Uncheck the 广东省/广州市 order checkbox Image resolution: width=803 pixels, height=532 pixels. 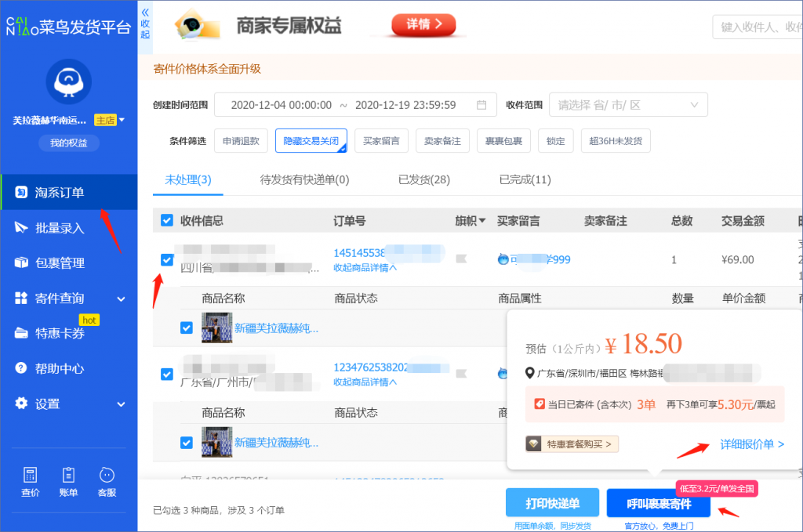pos(167,375)
